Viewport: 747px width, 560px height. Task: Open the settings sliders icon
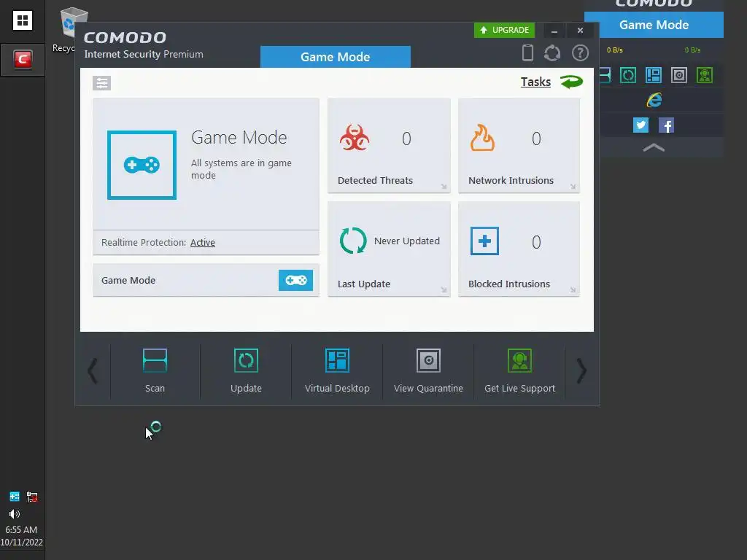(102, 83)
